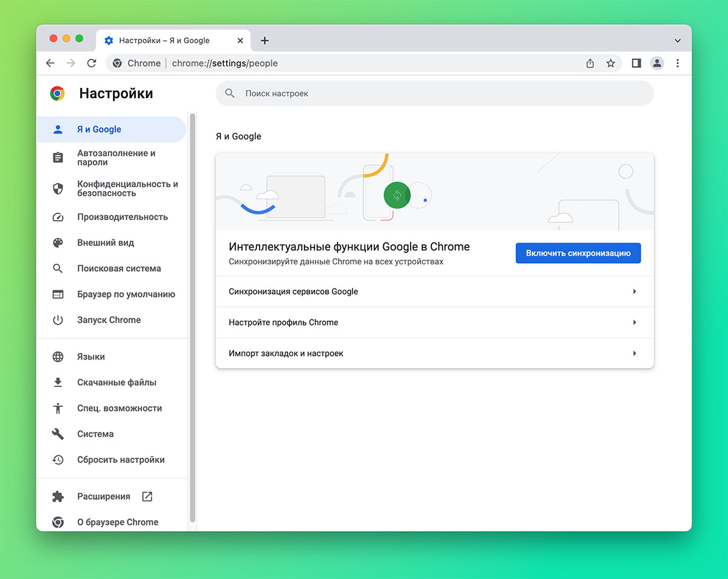Open О браузере Chrome page

pyautogui.click(x=111, y=522)
